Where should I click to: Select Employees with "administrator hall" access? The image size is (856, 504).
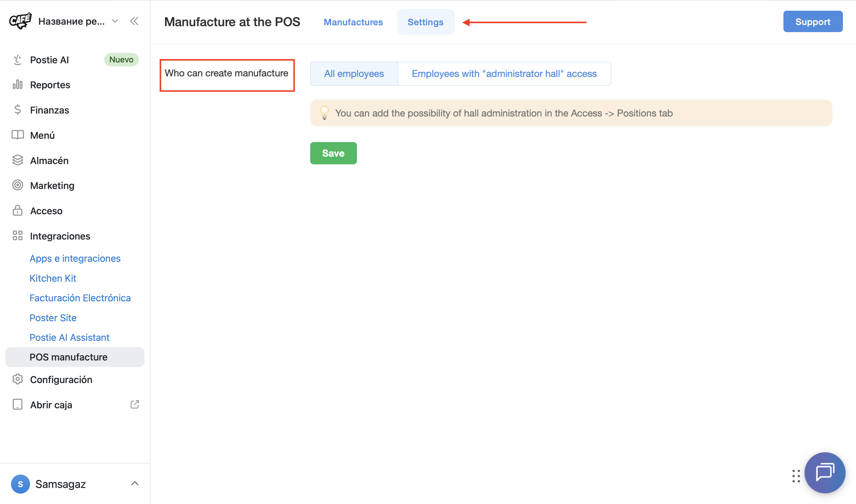pyautogui.click(x=504, y=74)
